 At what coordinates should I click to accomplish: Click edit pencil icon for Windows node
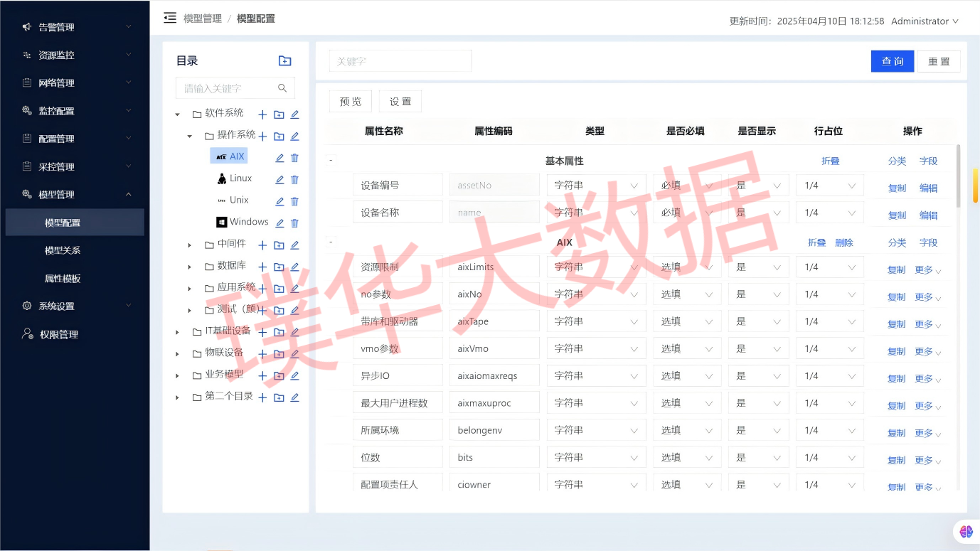click(279, 223)
